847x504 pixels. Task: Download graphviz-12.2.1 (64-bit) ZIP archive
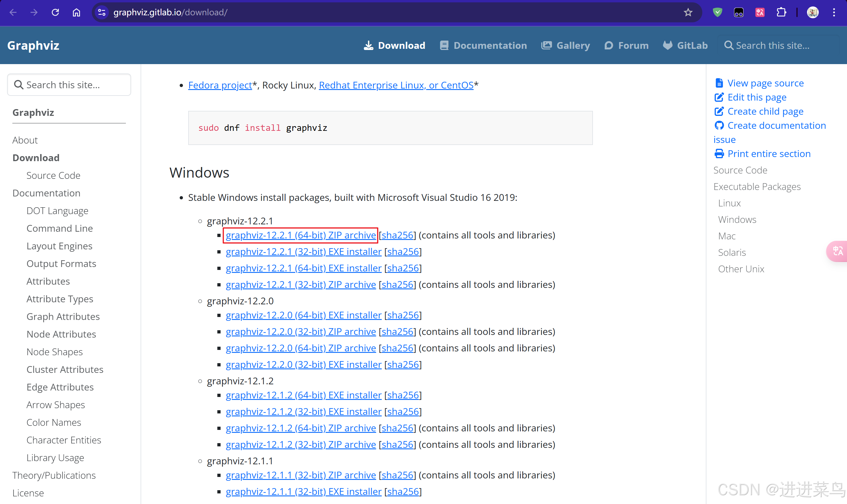pyautogui.click(x=301, y=235)
